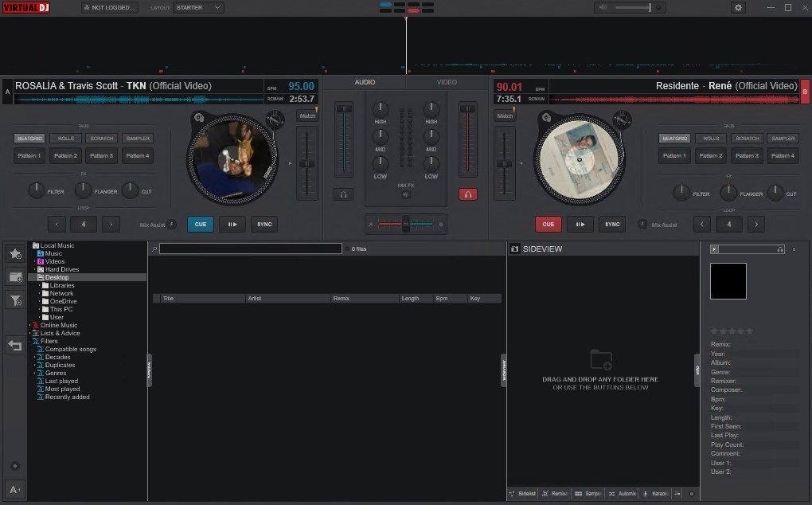Click deck B SYNC button
This screenshot has width=812, height=505.
[612, 225]
